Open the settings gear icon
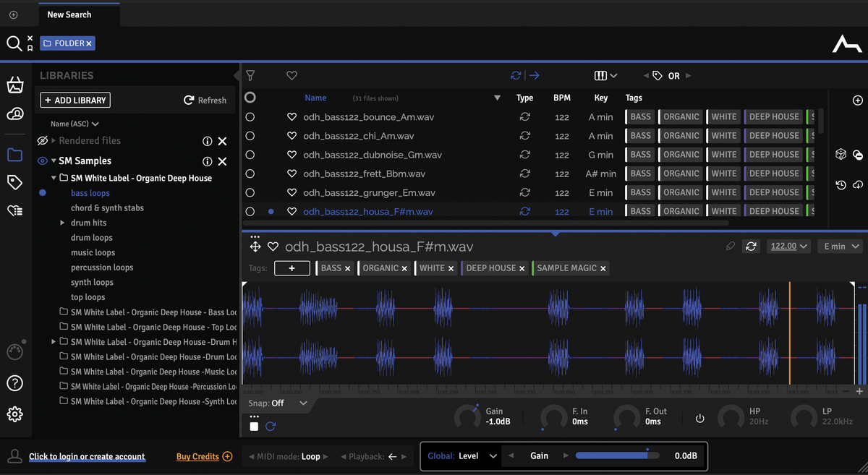 point(14,414)
